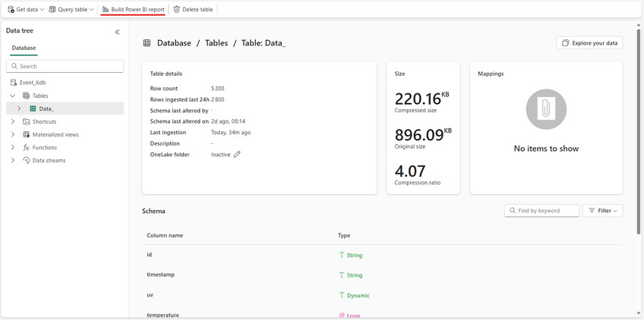The width and height of the screenshot is (644, 320).
Task: Select the id column row
Action: point(383,256)
